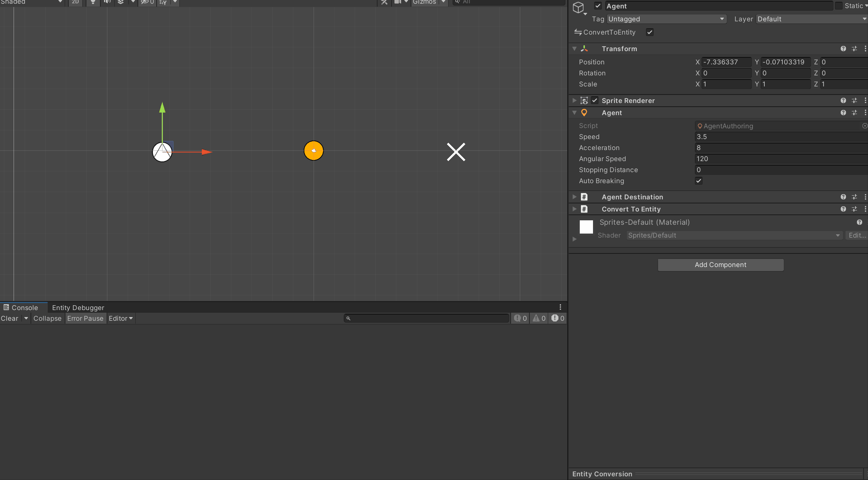Open the Tag Untagged dropdown
Viewport: 868px width, 480px height.
pyautogui.click(x=667, y=19)
